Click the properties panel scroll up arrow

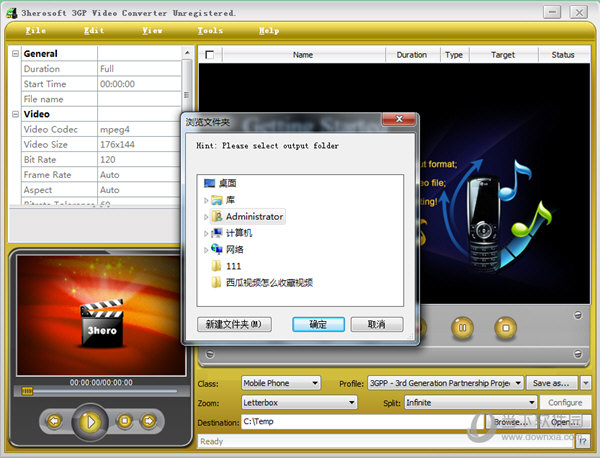pos(187,53)
